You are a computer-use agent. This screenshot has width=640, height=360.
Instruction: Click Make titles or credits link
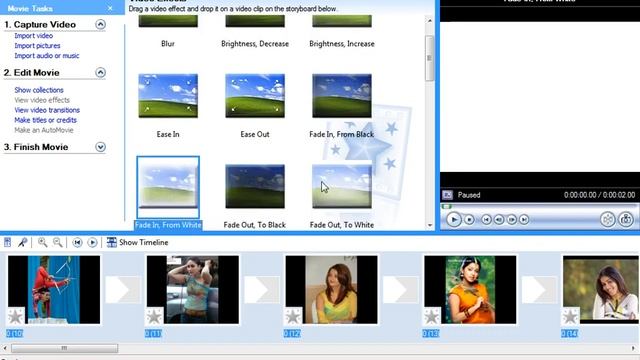tap(45, 120)
